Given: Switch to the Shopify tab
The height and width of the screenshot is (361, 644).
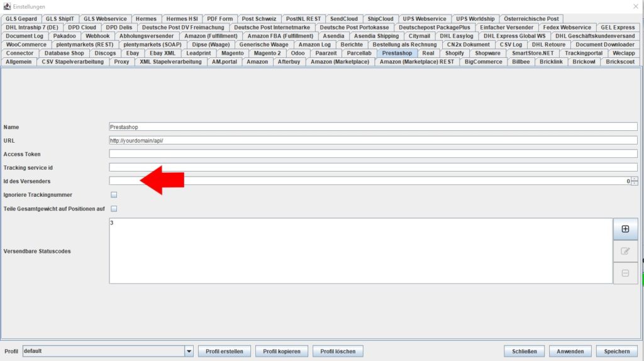Looking at the screenshot, I should 454,53.
